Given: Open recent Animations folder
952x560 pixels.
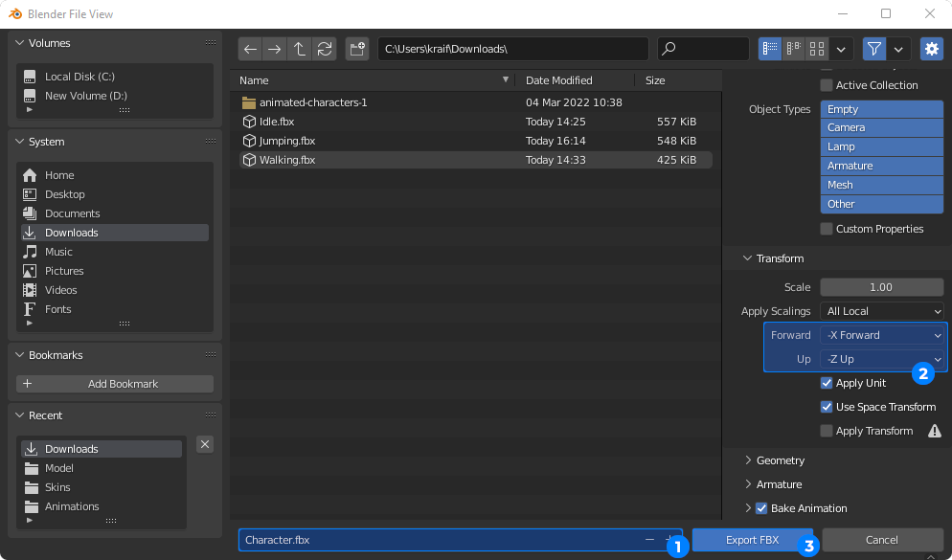Looking at the screenshot, I should pos(102,506).
